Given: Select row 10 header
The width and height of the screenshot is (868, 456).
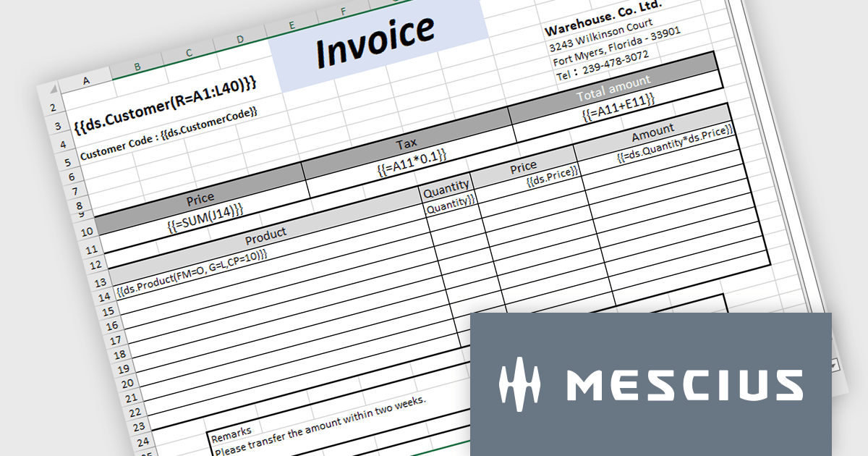Looking at the screenshot, I should 87,232.
